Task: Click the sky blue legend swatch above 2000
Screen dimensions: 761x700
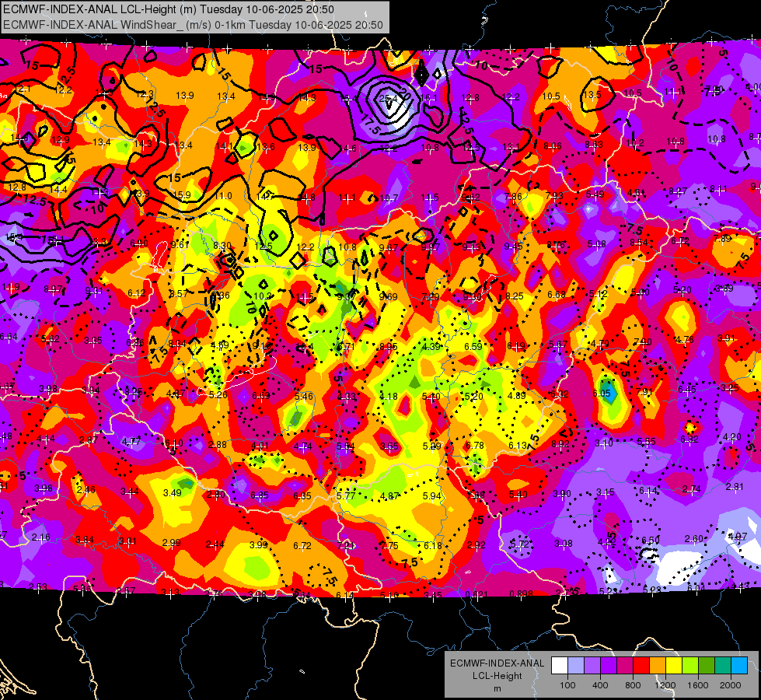Action: coord(739,666)
